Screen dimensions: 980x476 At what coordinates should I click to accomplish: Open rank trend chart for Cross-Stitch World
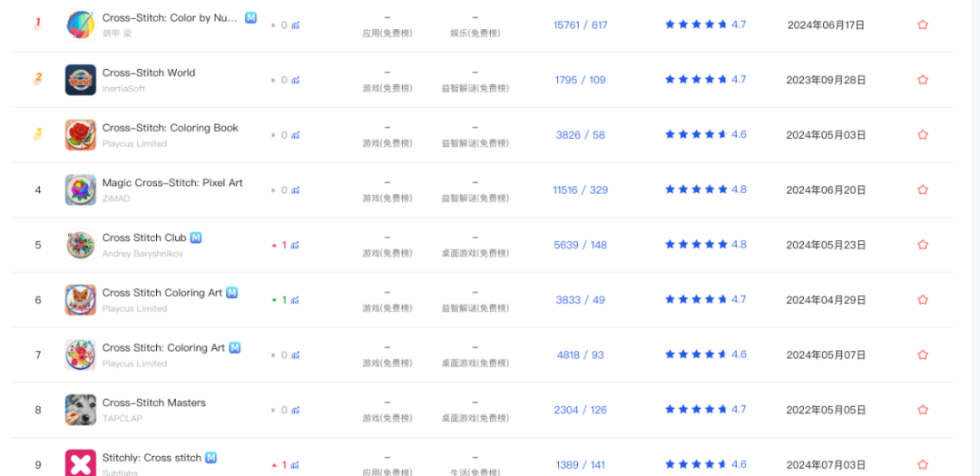[x=295, y=80]
